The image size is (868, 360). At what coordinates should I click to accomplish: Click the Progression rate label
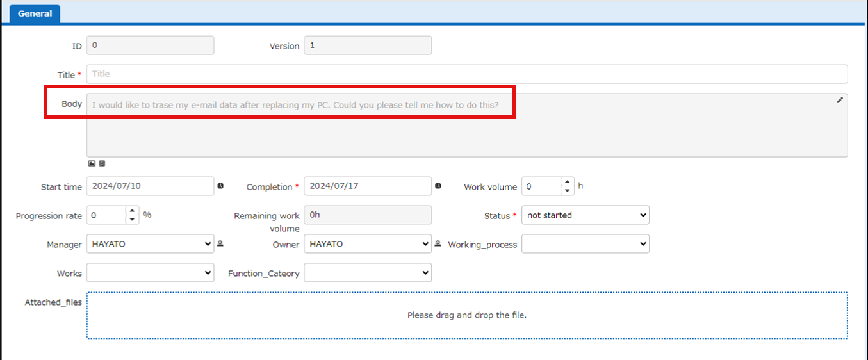point(49,216)
